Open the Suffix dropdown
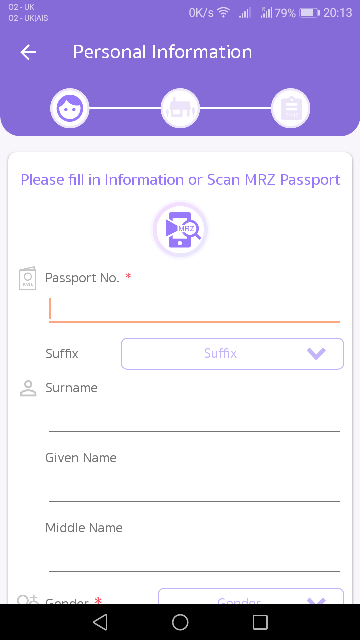Image resolution: width=360 pixels, height=640 pixels. (232, 353)
